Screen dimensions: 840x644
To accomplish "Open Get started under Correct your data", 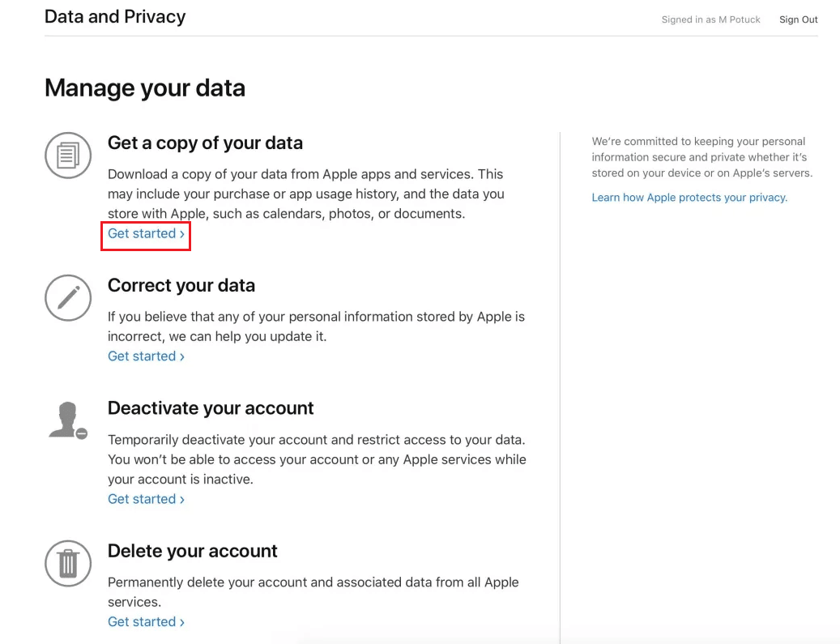I will pyautogui.click(x=147, y=356).
